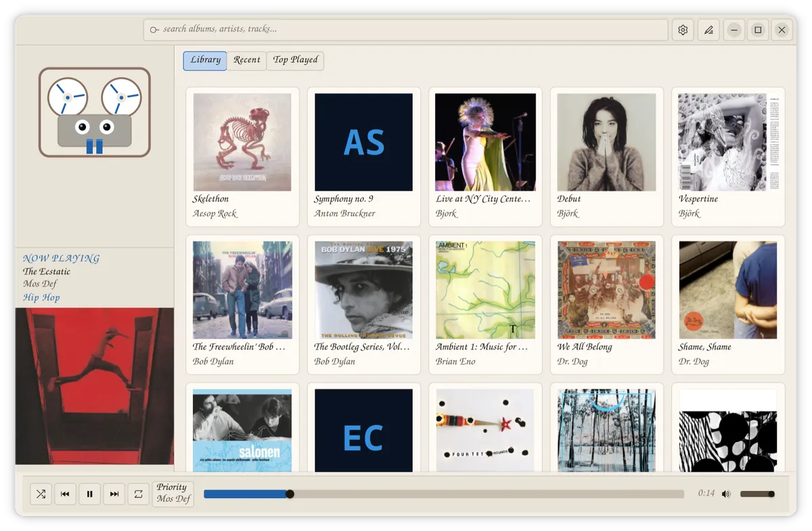
Task: Click the Skelethon album title
Action: point(210,199)
